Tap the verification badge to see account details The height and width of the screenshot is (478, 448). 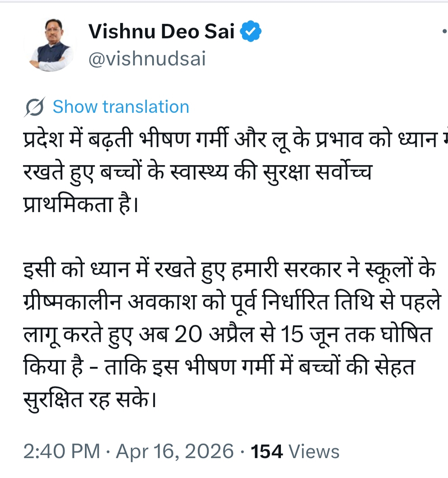tap(250, 30)
